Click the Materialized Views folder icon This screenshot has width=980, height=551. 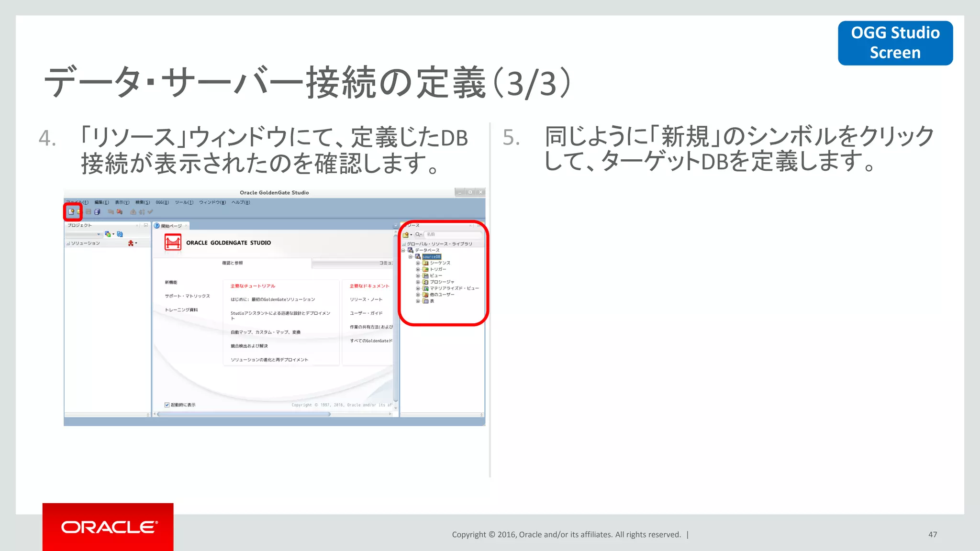[x=425, y=288]
